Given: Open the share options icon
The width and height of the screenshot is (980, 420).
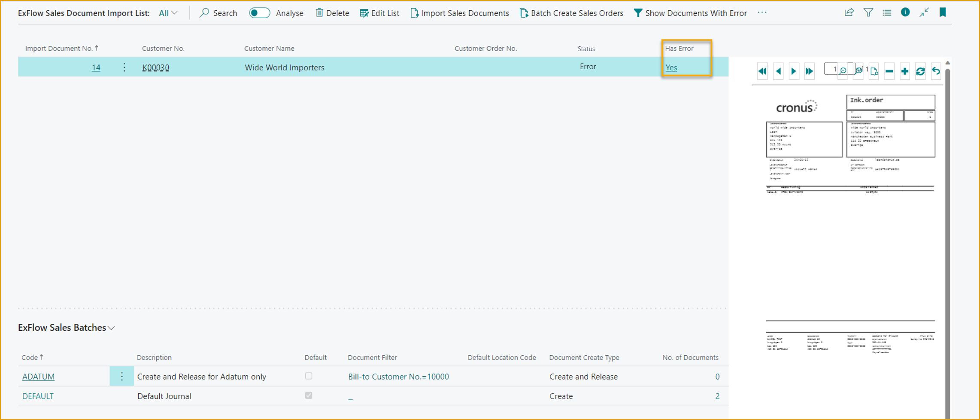Looking at the screenshot, I should click(849, 12).
